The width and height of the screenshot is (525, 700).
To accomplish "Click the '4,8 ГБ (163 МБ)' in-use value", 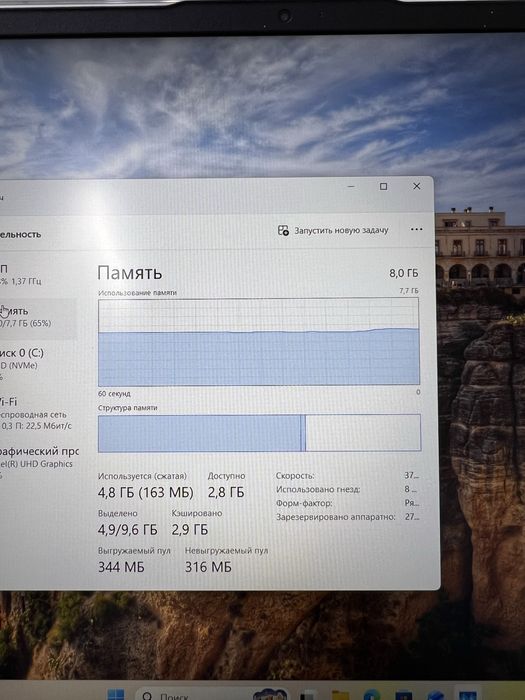I will point(146,492).
